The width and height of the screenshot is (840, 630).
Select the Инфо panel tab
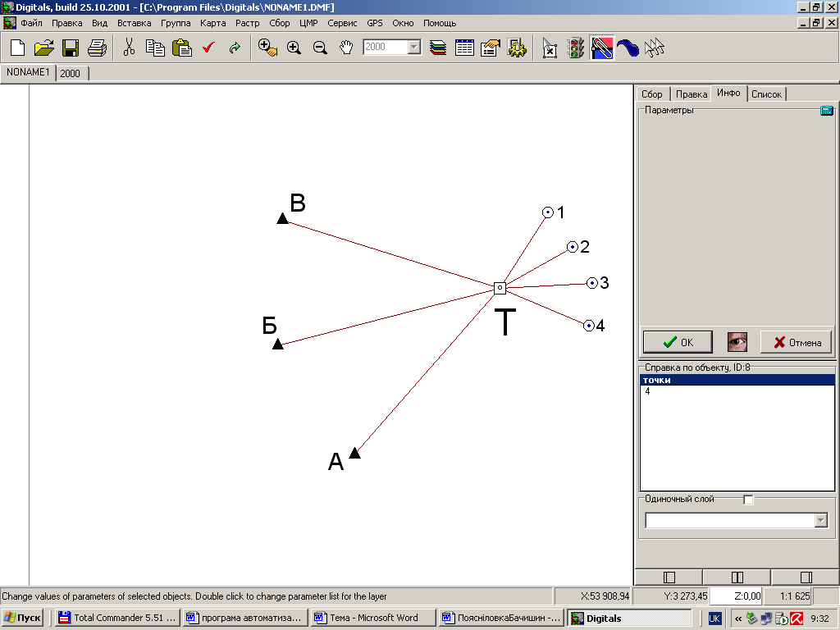pyautogui.click(x=728, y=93)
